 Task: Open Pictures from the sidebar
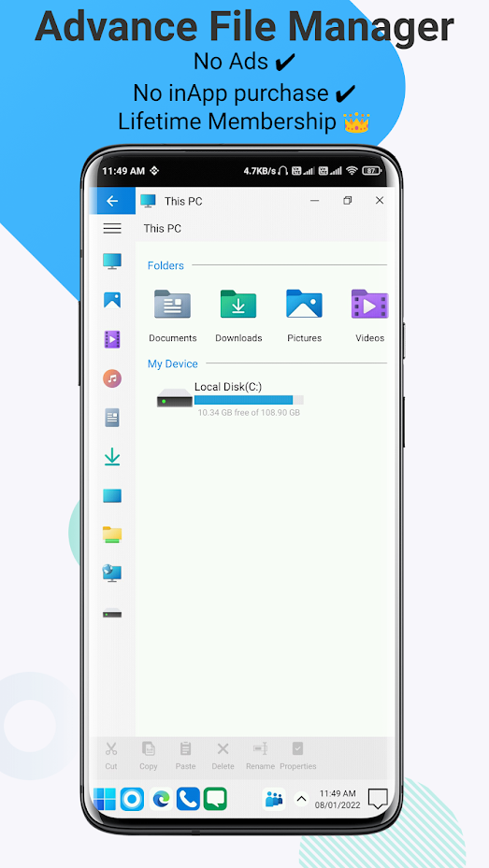click(x=112, y=300)
